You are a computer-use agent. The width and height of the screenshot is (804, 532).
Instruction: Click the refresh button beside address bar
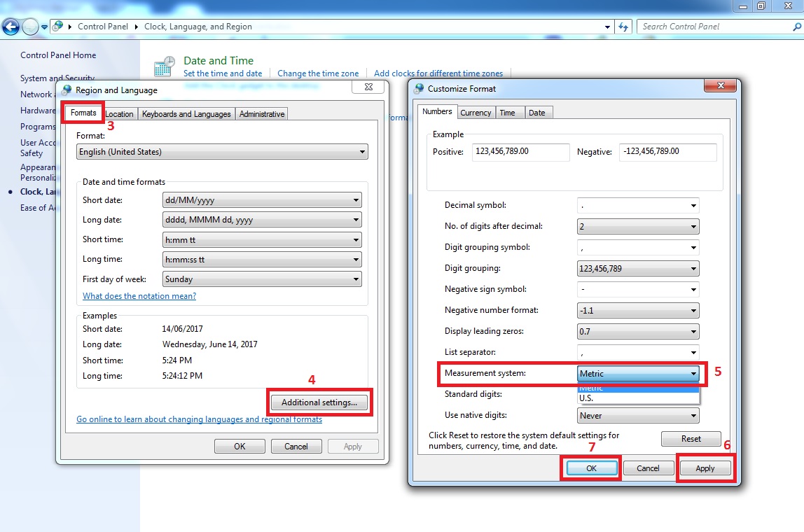623,27
